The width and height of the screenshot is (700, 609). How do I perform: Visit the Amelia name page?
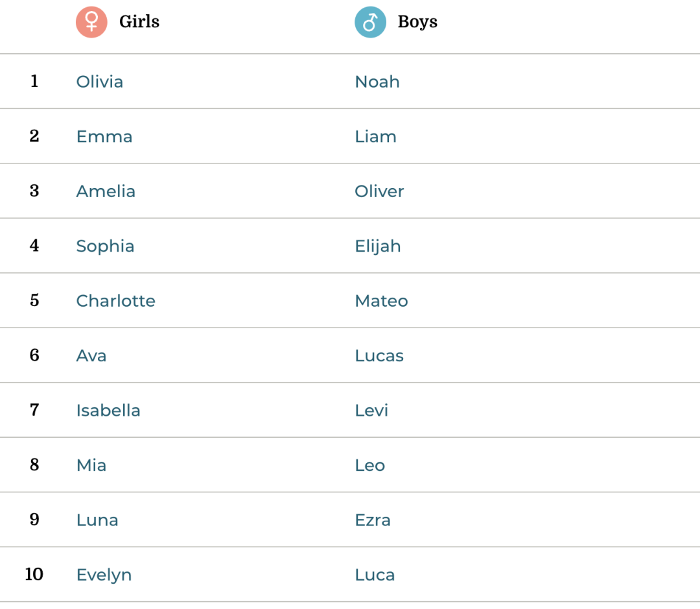pyautogui.click(x=106, y=191)
